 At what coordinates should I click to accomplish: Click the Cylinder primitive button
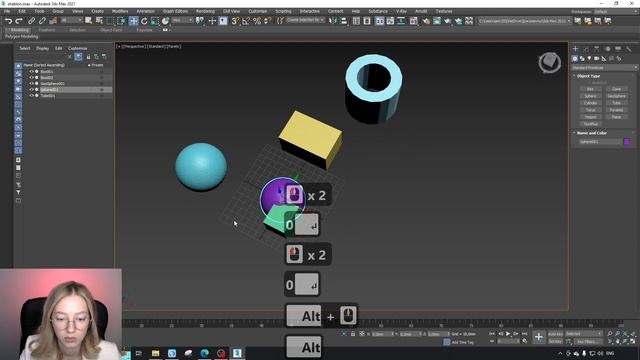tap(590, 103)
